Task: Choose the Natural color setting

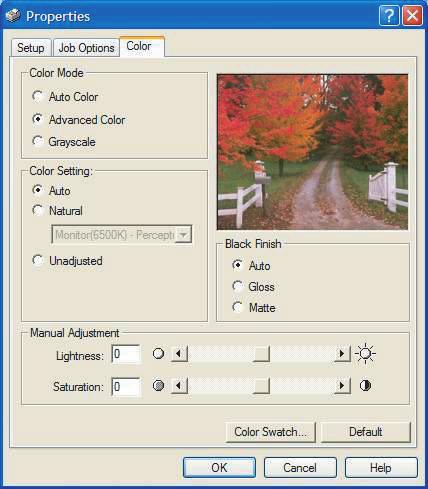Action: [38, 210]
